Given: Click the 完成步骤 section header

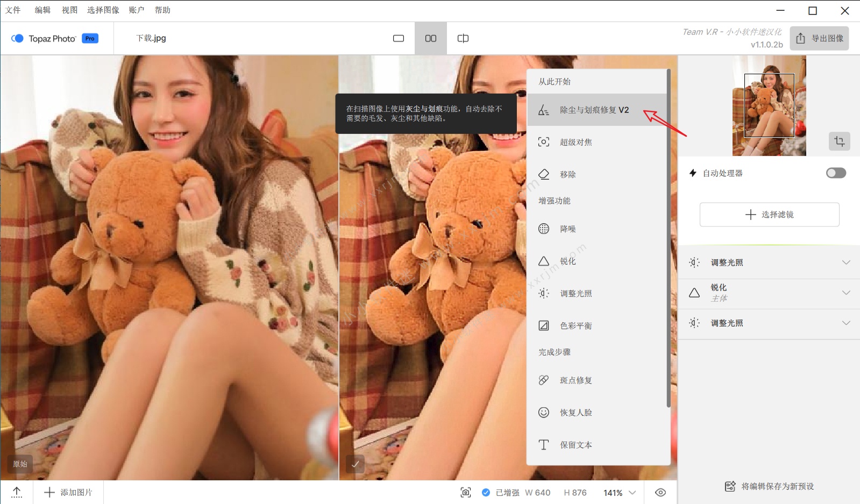Looking at the screenshot, I should [x=555, y=352].
